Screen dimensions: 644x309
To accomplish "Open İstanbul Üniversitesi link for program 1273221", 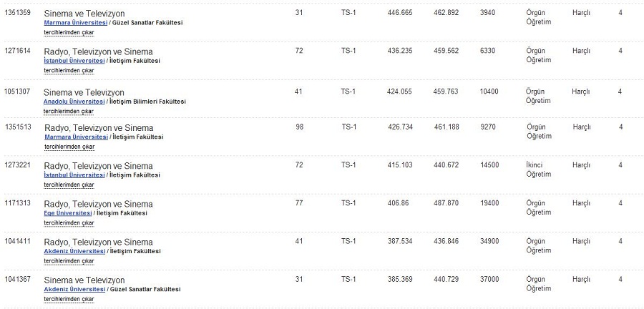I will pyautogui.click(x=74, y=175).
